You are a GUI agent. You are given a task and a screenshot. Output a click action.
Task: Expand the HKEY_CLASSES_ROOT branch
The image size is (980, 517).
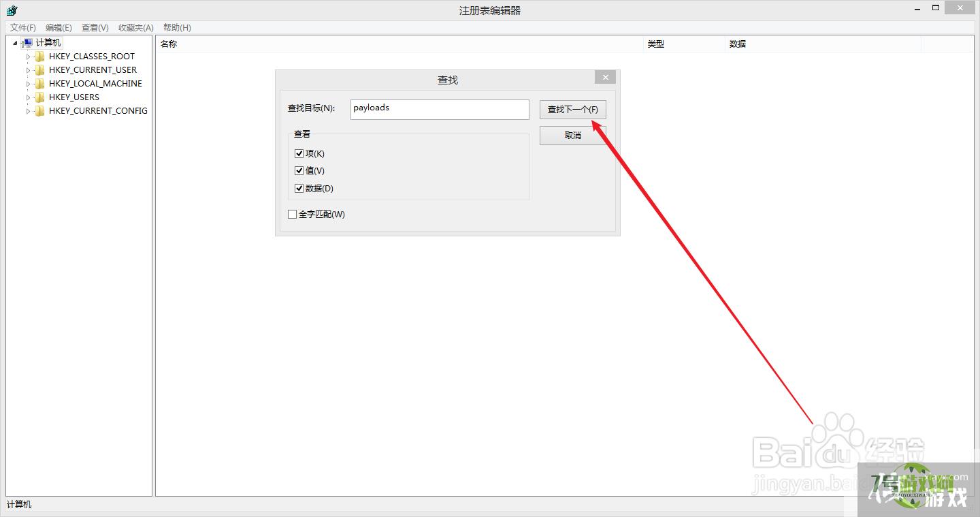(x=29, y=57)
